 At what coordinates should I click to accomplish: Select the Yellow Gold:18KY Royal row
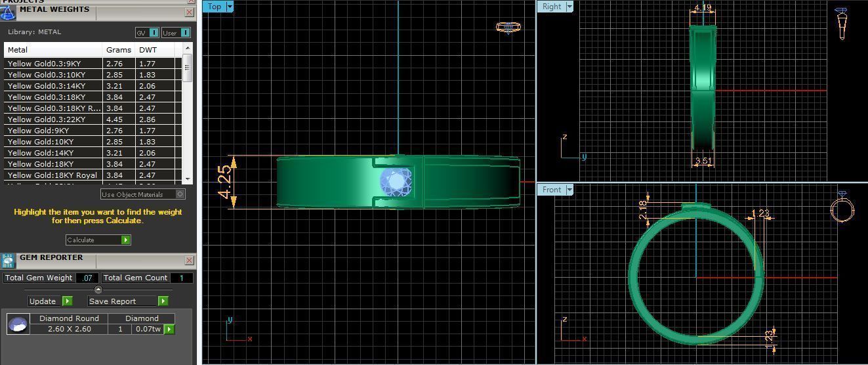[93, 175]
